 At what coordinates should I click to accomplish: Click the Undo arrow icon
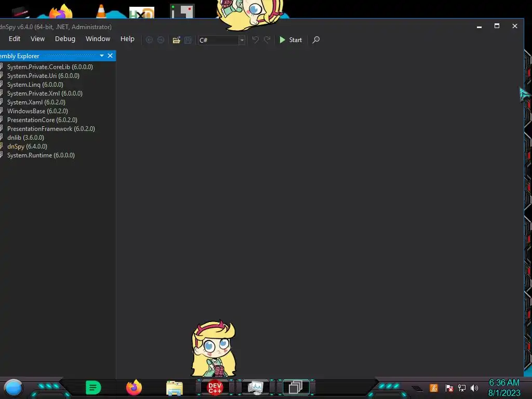[256, 40]
